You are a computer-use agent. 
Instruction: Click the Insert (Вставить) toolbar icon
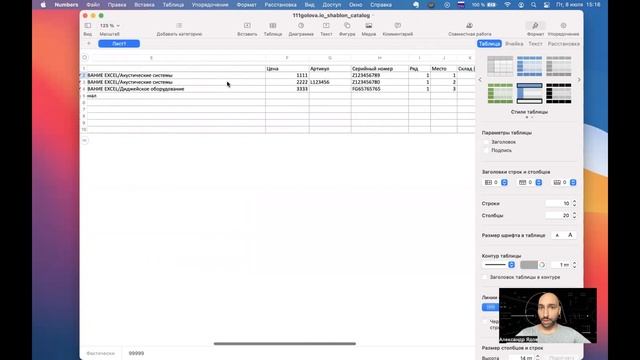(247, 26)
